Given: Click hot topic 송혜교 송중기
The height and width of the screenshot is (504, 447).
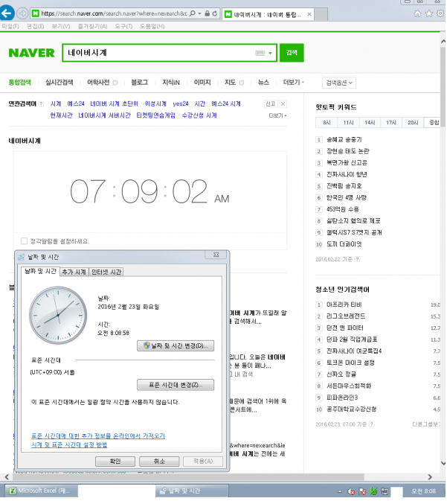Looking at the screenshot, I should click(x=344, y=139).
